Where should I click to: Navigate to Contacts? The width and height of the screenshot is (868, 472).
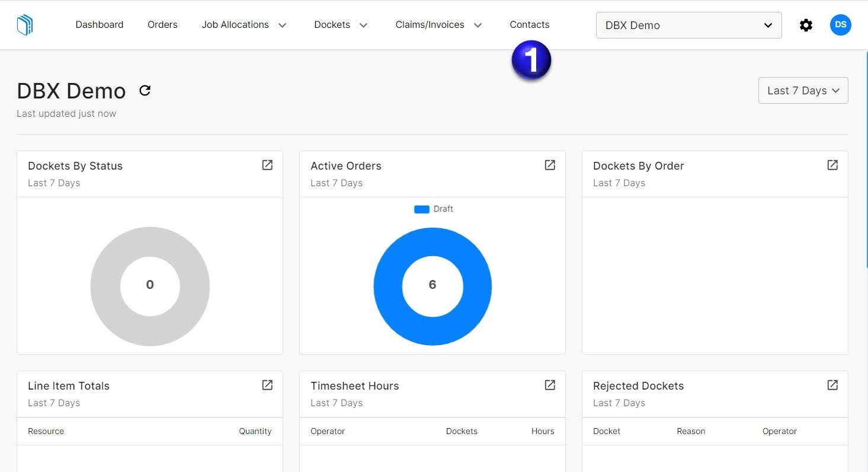(530, 25)
